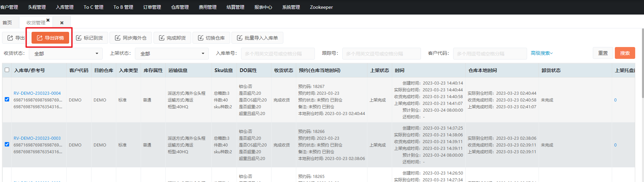Screen dimensions: 644x182
Task: Click the 重置 reset button
Action: [x=603, y=53]
